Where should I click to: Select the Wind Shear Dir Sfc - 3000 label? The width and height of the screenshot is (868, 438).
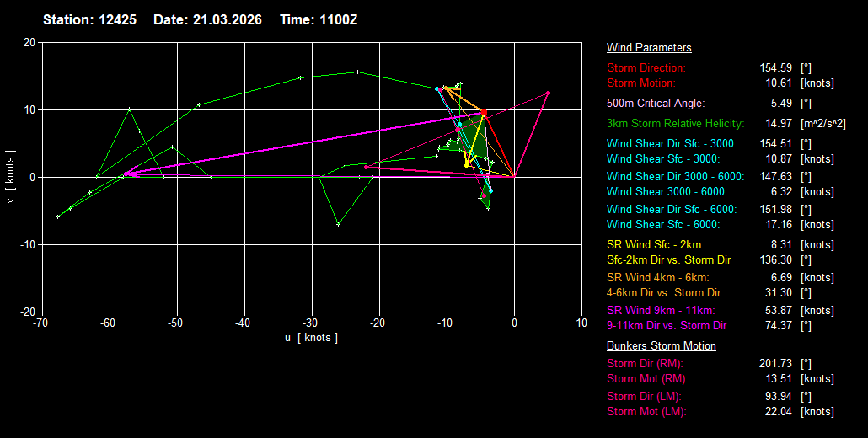[672, 144]
